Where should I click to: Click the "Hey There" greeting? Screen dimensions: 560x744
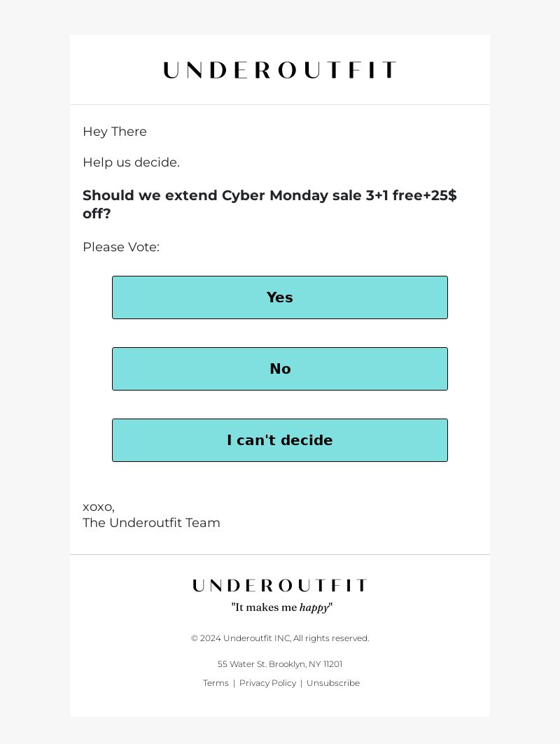click(x=115, y=132)
